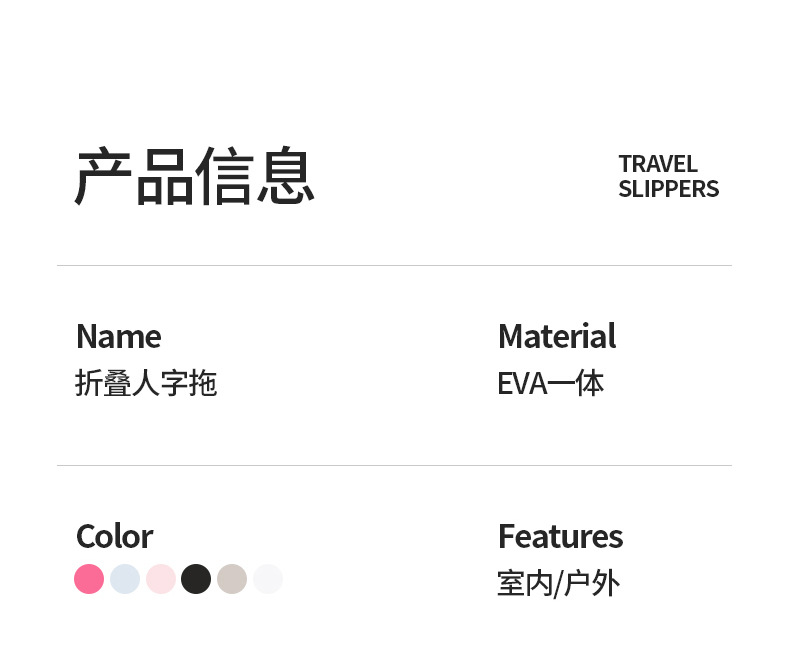Click the word SLIPPERS in the header
The height and width of the screenshot is (654, 790).
click(668, 189)
